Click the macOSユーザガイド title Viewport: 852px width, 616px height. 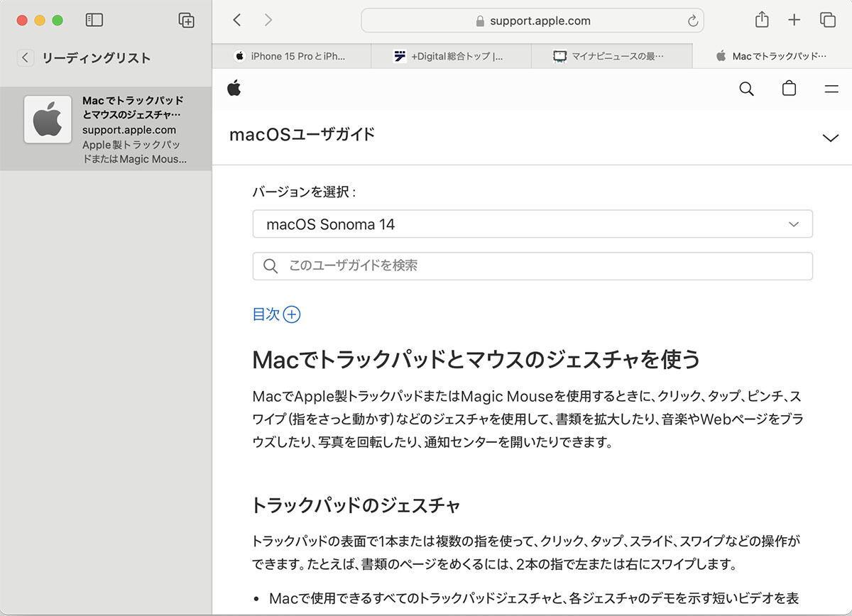click(x=302, y=135)
